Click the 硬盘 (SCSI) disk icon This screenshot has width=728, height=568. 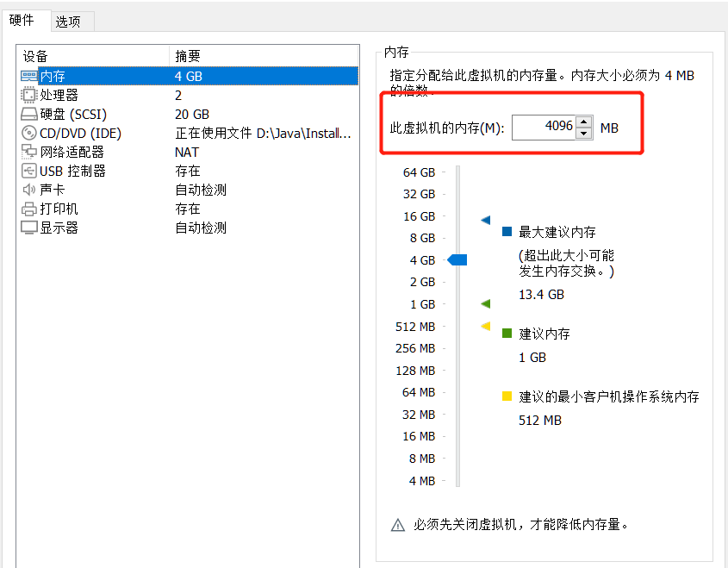pyautogui.click(x=28, y=115)
